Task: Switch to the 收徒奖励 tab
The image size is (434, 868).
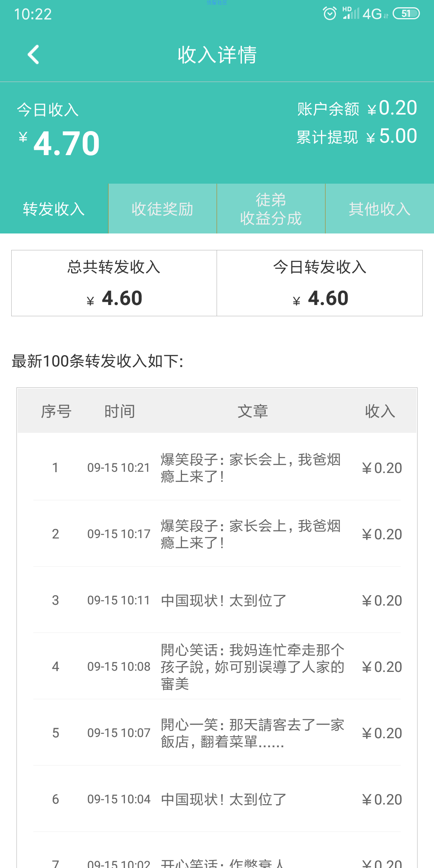Action: (163, 209)
